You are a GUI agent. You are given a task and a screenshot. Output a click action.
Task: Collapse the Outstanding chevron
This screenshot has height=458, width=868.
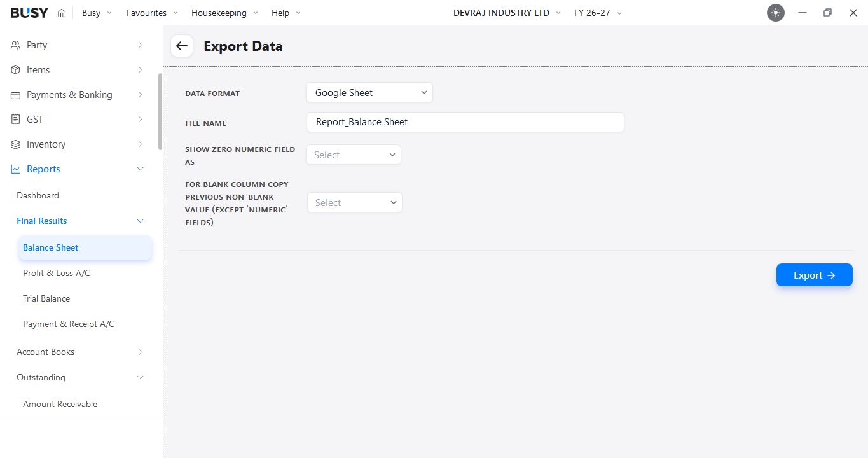(x=141, y=378)
